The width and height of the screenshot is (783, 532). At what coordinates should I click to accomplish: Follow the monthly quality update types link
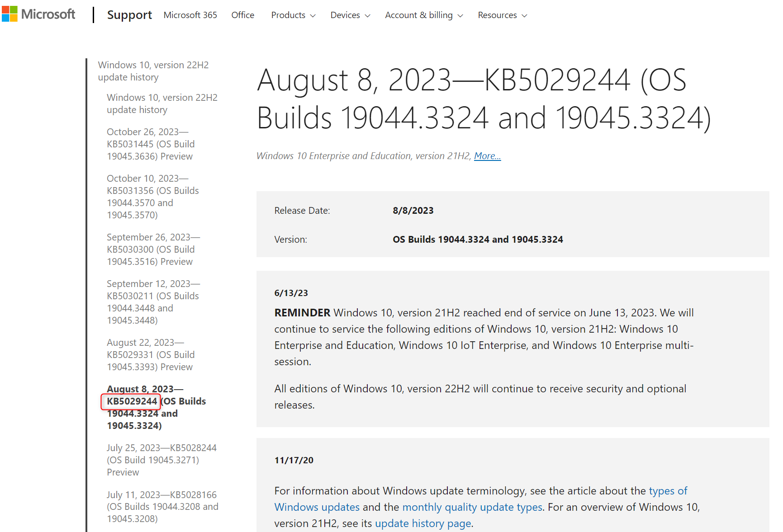(x=472, y=507)
